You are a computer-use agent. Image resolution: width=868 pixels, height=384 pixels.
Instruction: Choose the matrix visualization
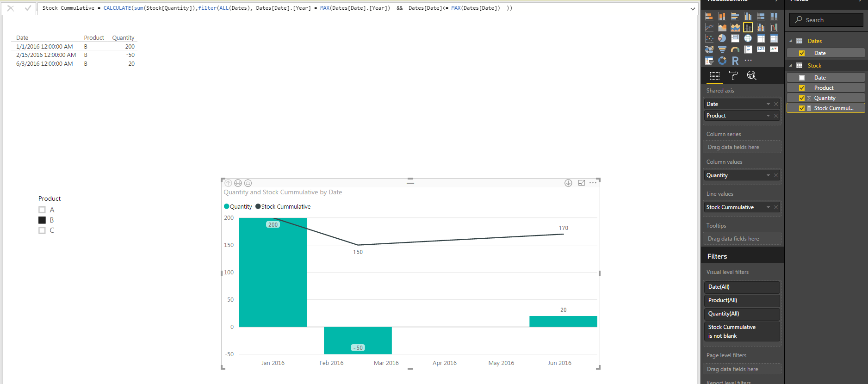pos(774,38)
